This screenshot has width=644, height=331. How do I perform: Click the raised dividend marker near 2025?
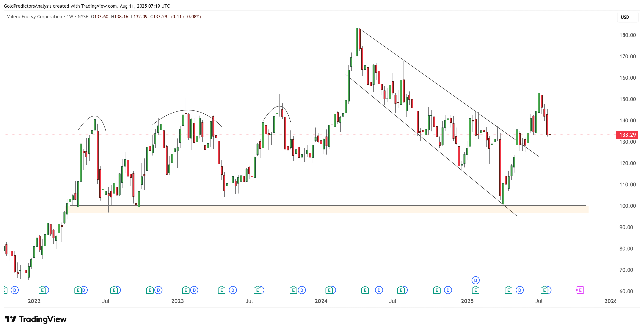point(475,280)
